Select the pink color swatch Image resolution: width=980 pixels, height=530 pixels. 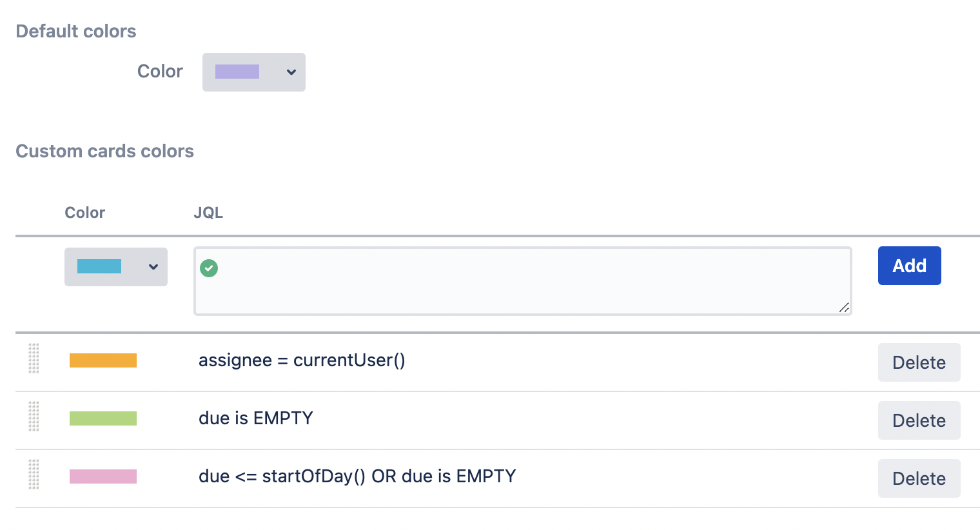click(103, 476)
